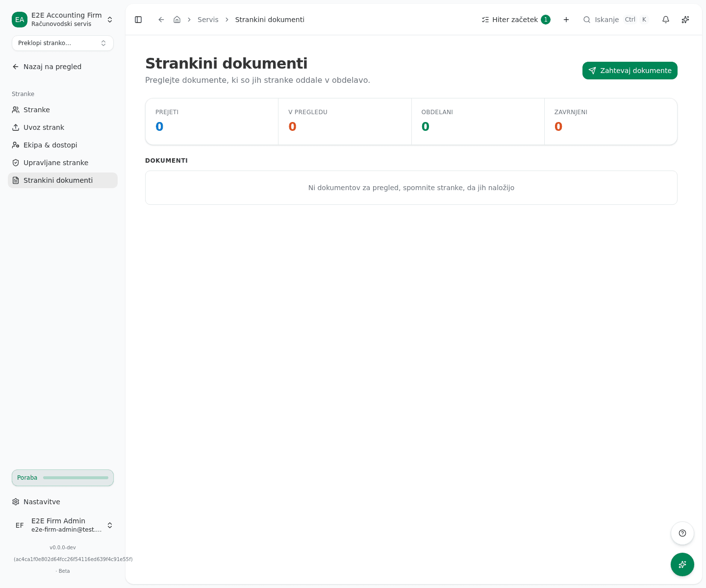Select Strankini dokumenti in the sidebar

[x=63, y=180]
